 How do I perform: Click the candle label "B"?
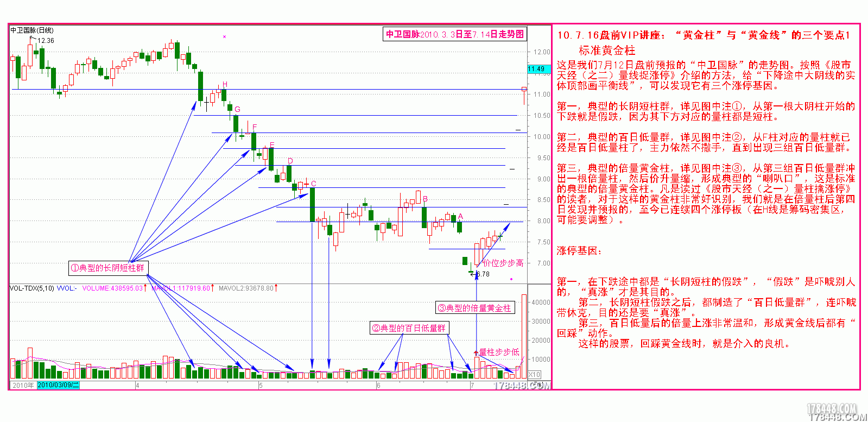(425, 199)
